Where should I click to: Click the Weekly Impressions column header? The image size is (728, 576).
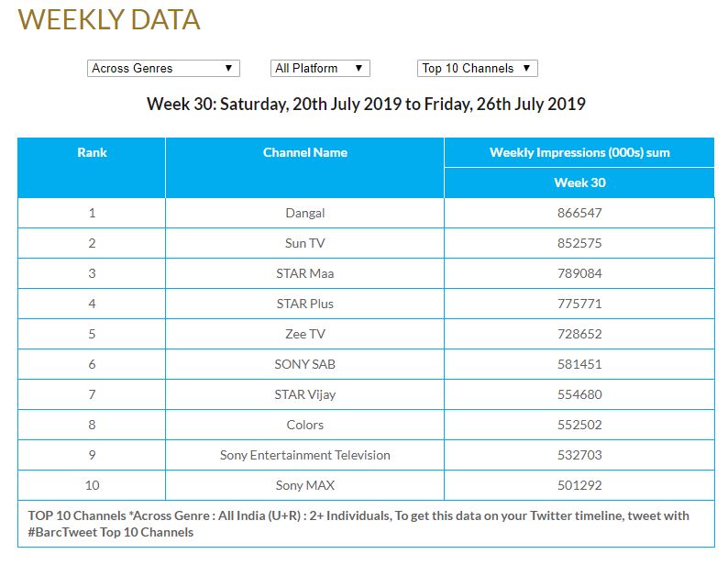(x=579, y=152)
